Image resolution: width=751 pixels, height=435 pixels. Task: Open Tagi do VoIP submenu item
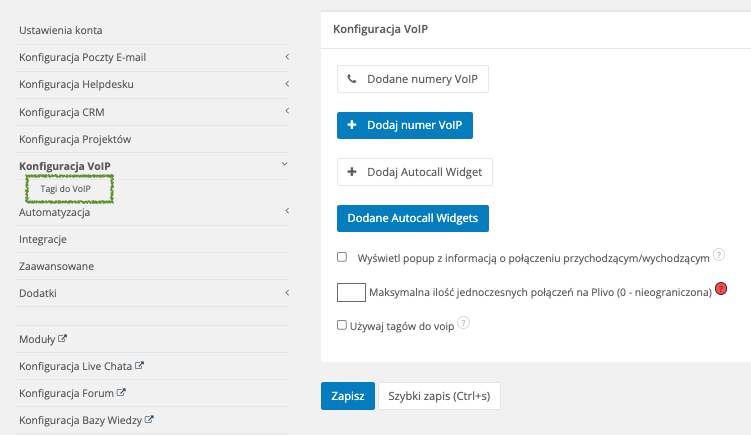pos(66,189)
